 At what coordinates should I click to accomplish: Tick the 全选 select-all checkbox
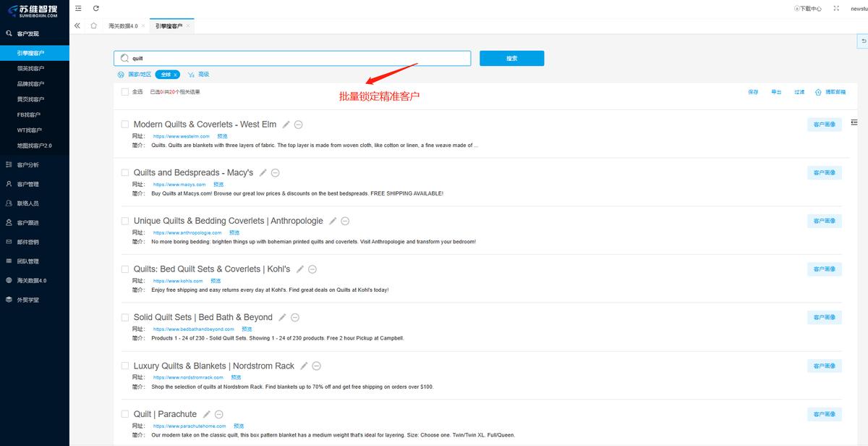125,92
